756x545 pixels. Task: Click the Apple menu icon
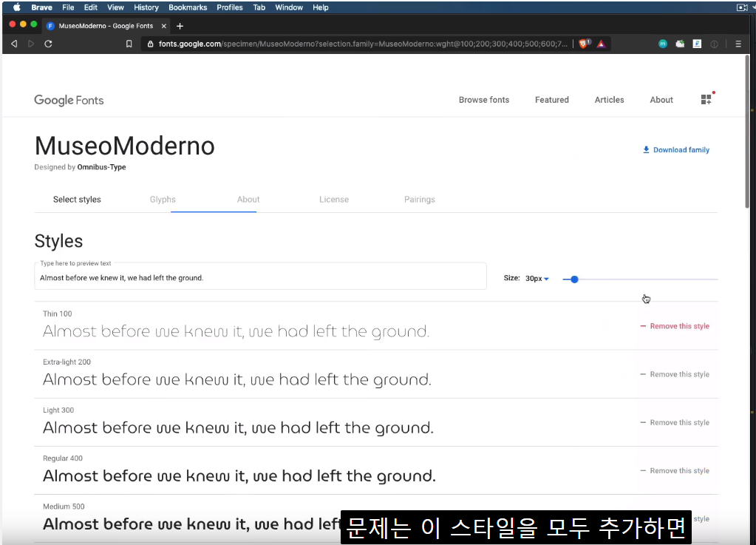point(16,7)
